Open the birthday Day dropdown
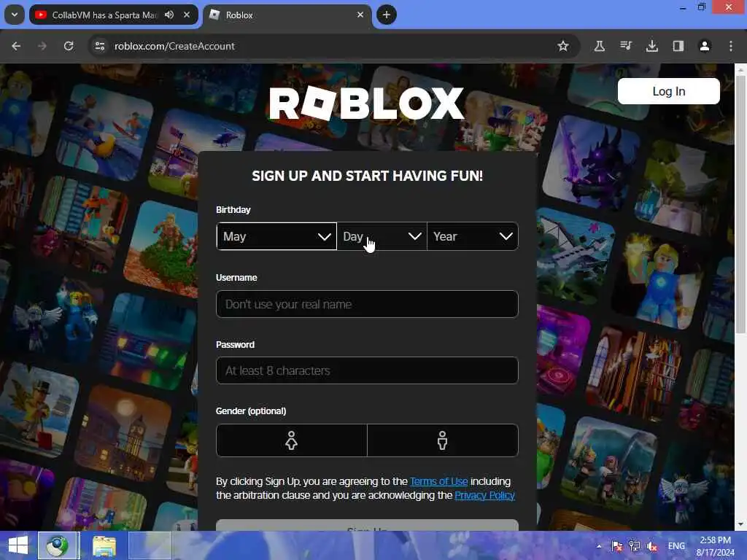Viewport: 747px width, 560px height. pyautogui.click(x=382, y=236)
